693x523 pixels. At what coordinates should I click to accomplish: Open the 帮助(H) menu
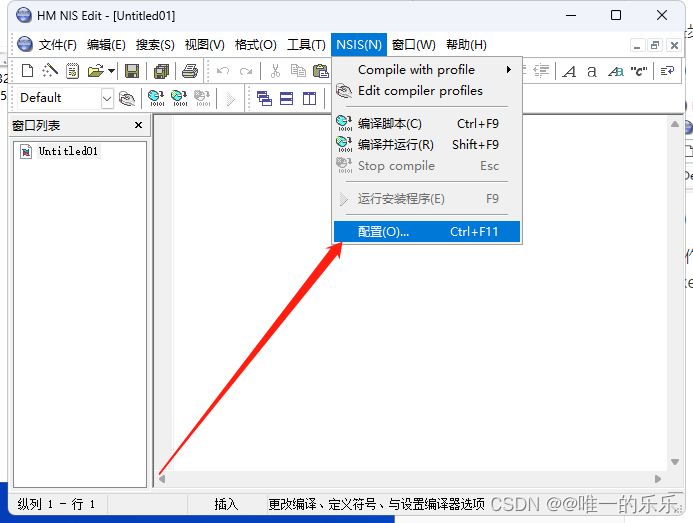click(x=466, y=45)
